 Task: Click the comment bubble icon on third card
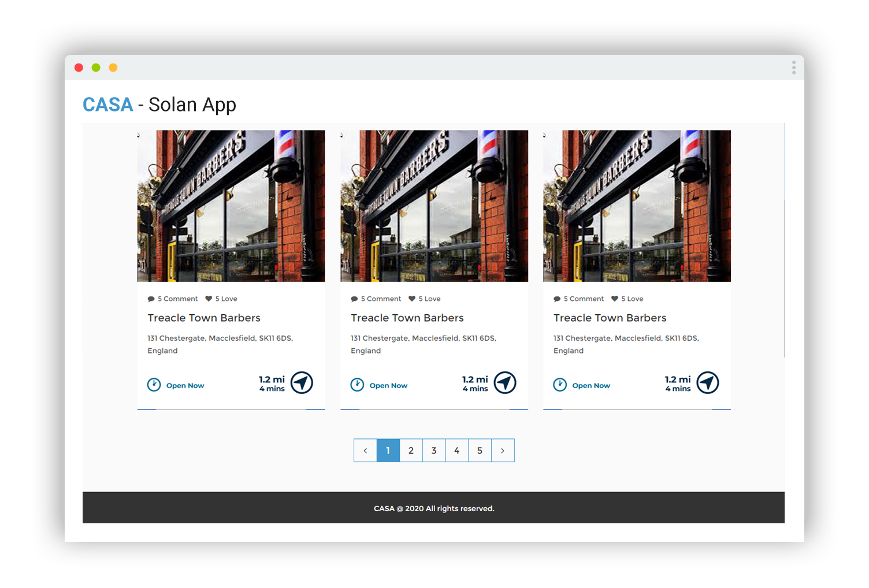(x=557, y=299)
